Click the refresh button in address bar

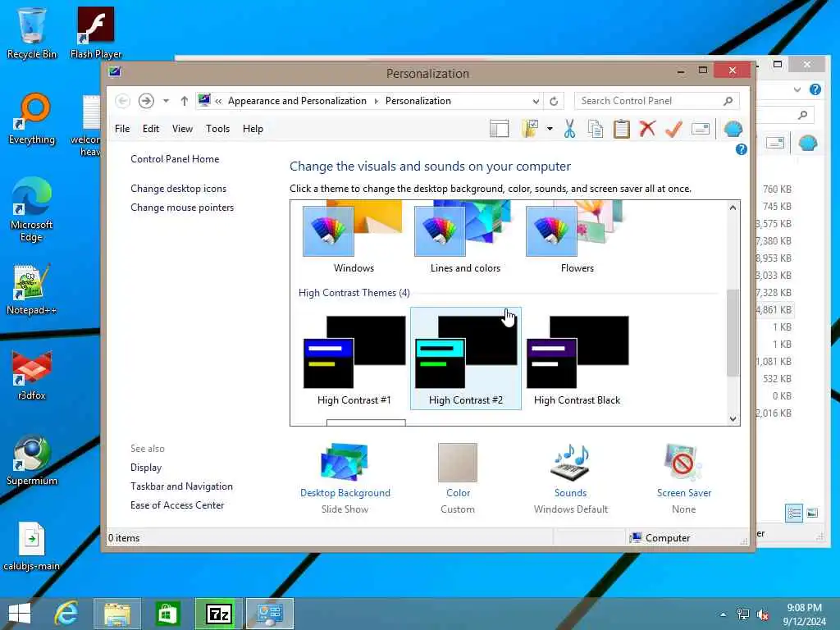[x=554, y=101]
